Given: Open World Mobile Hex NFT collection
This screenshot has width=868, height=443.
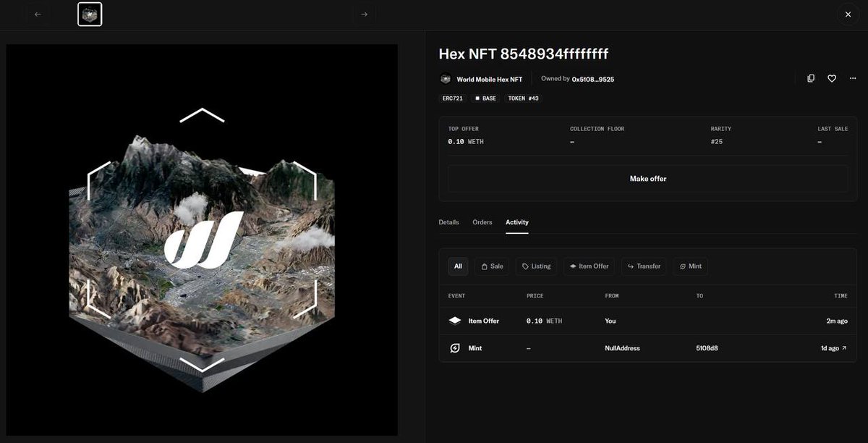Looking at the screenshot, I should coord(489,80).
